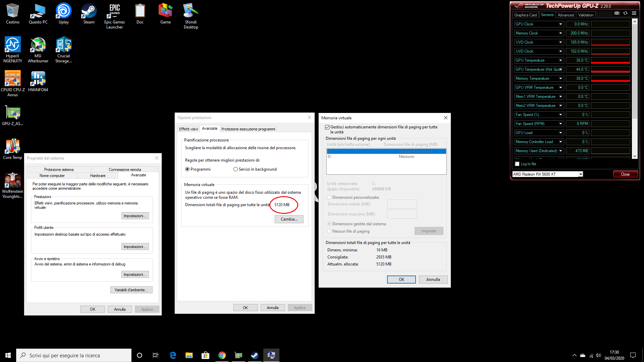Select the 'Servizi in background' radio button
This screenshot has height=362, width=644.
click(235, 169)
